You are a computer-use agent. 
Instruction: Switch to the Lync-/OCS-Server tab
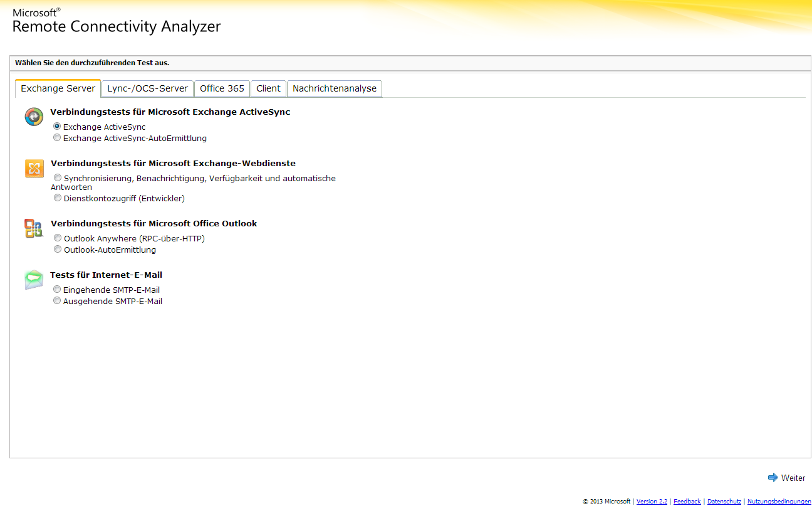coord(147,88)
